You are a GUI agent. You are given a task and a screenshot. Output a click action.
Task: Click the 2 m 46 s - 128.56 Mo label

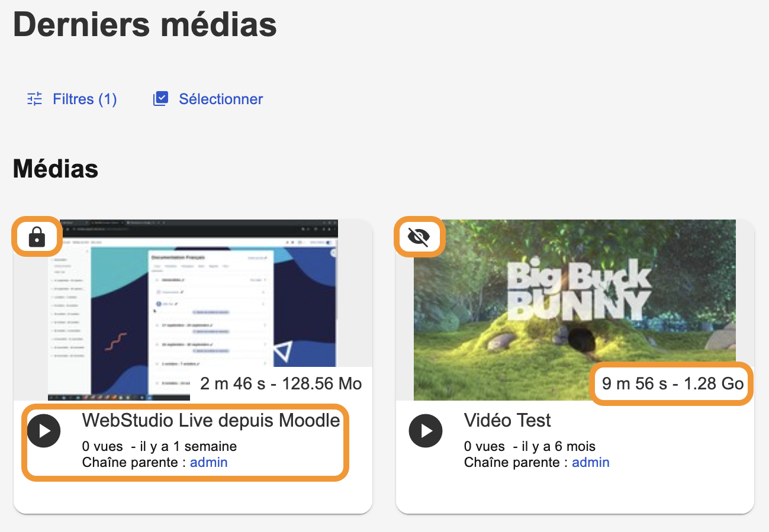click(281, 383)
